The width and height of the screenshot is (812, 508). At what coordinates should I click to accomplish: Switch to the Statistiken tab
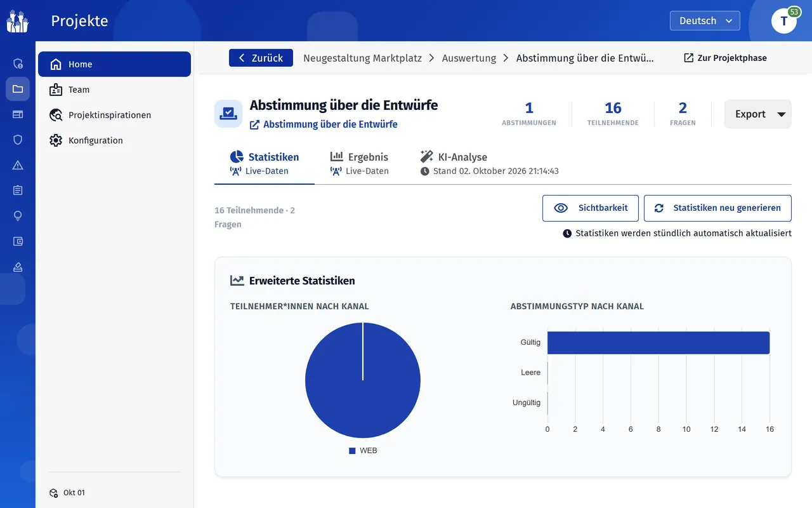(x=265, y=163)
